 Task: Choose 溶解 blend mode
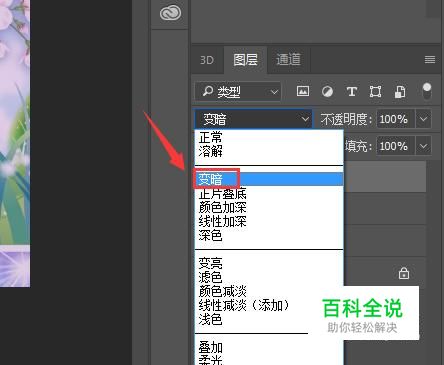(x=269, y=151)
